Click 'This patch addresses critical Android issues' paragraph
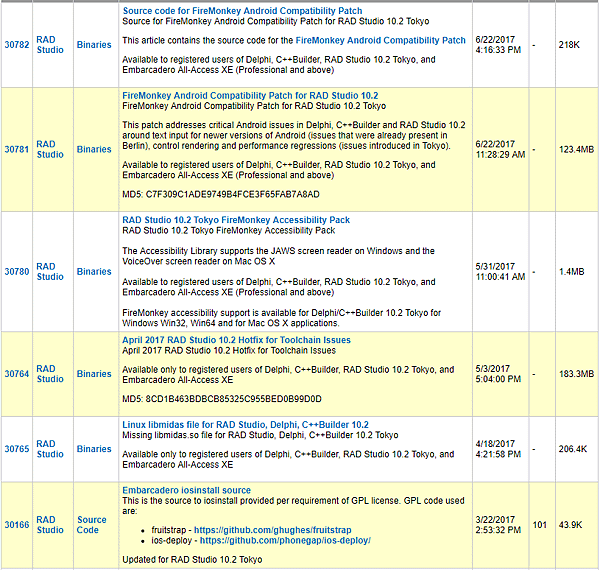The width and height of the screenshot is (600, 570). coord(294,135)
